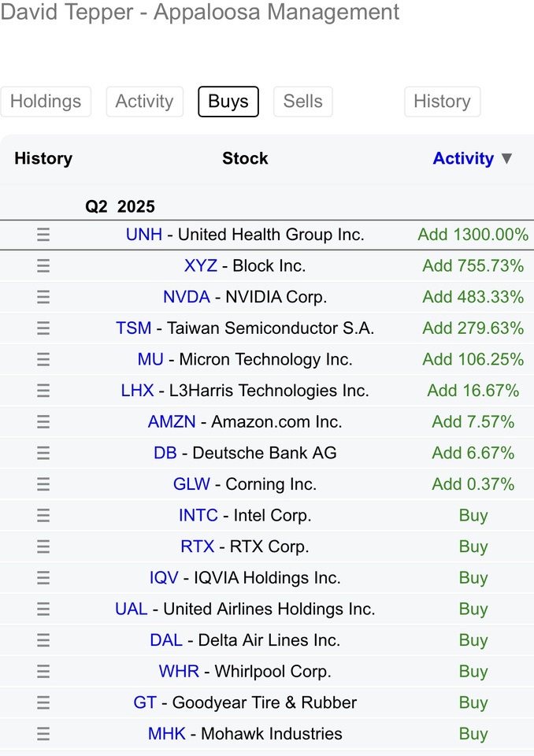Image resolution: width=534 pixels, height=756 pixels.
Task: Open history icon for UAL row
Action: coord(43,609)
